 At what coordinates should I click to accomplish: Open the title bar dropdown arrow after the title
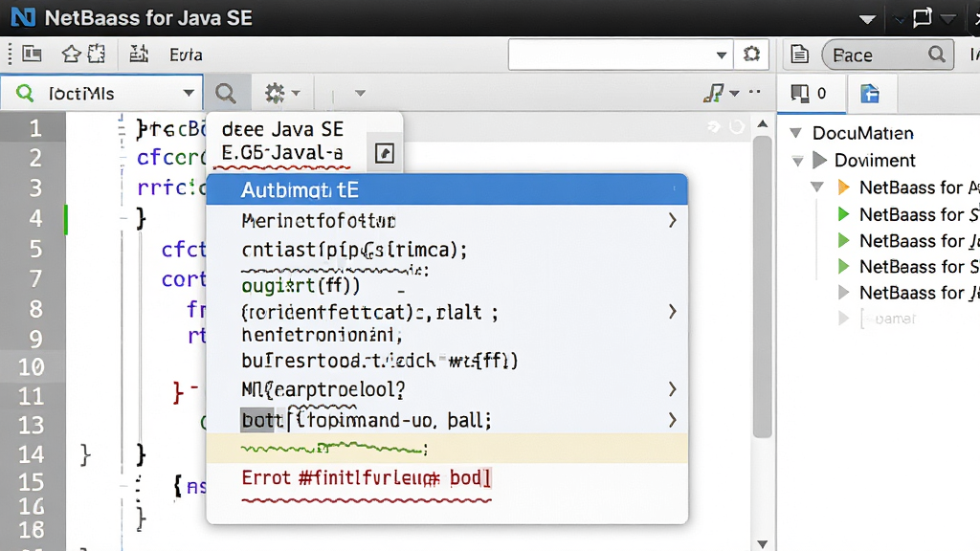867,19
